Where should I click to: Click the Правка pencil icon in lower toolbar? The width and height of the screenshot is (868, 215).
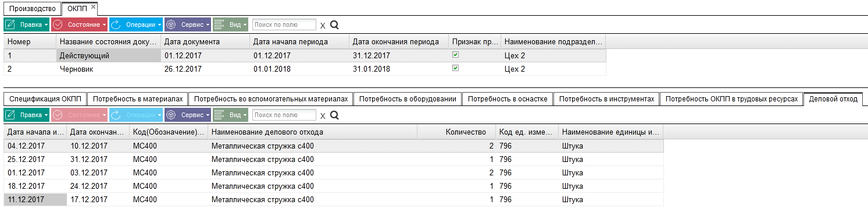click(x=10, y=115)
